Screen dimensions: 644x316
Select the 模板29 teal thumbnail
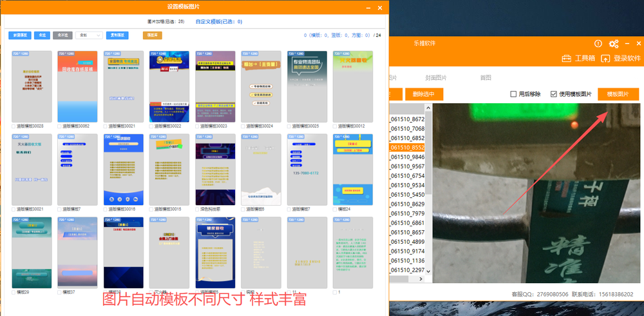(x=32, y=253)
